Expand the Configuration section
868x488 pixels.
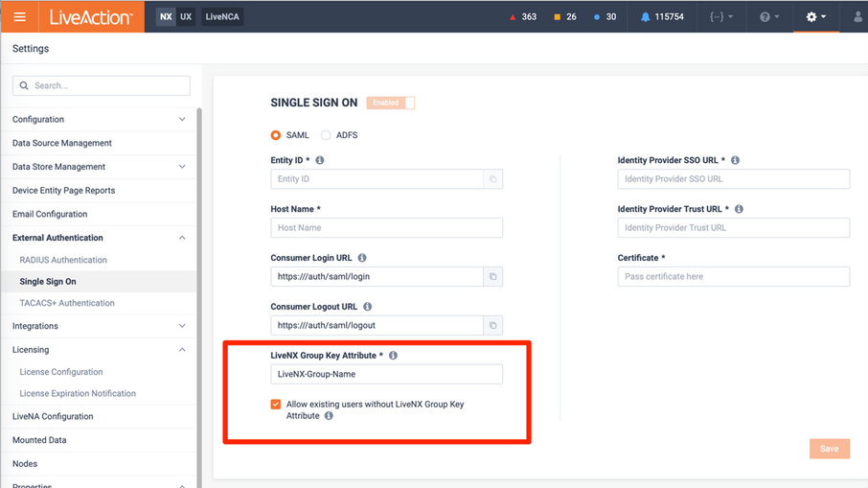click(x=182, y=119)
